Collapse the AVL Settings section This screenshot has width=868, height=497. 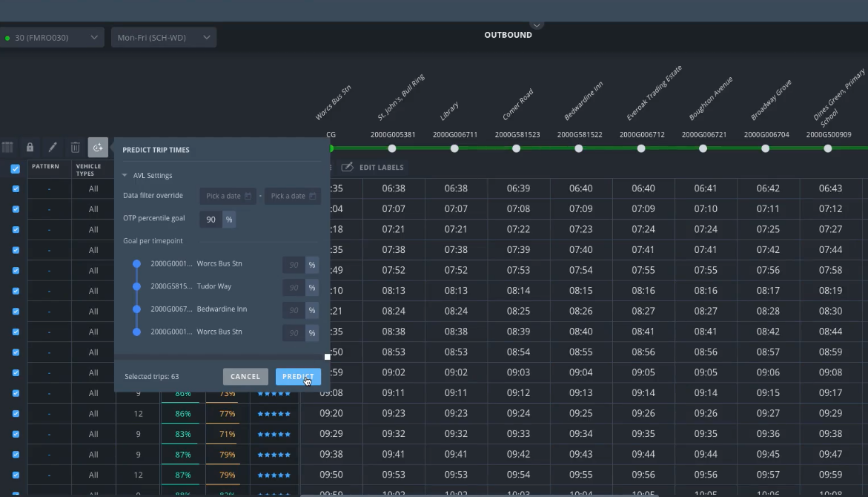pyautogui.click(x=123, y=175)
